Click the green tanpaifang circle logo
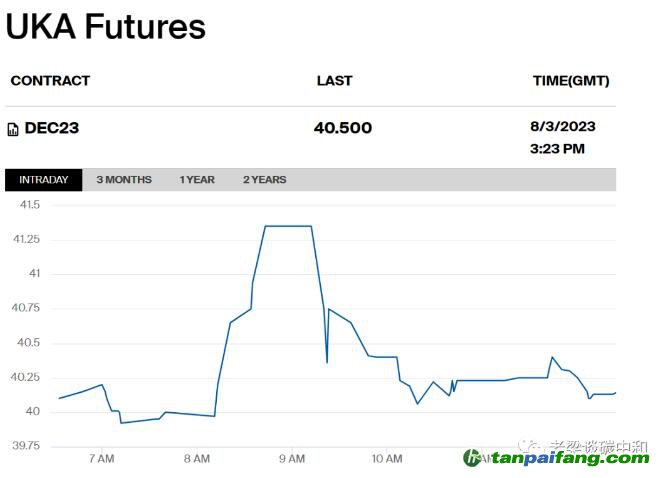The height and width of the screenshot is (478, 660). [x=472, y=457]
